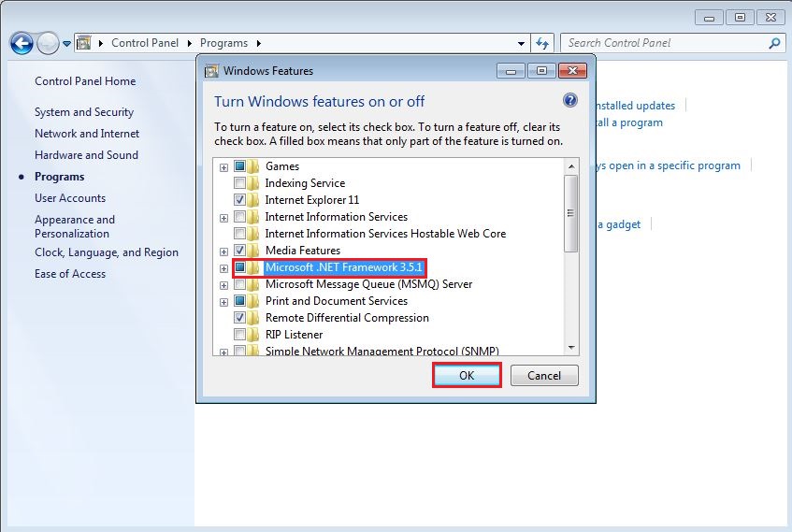Click the Indexing Service folder icon
The image size is (792, 532).
253,182
